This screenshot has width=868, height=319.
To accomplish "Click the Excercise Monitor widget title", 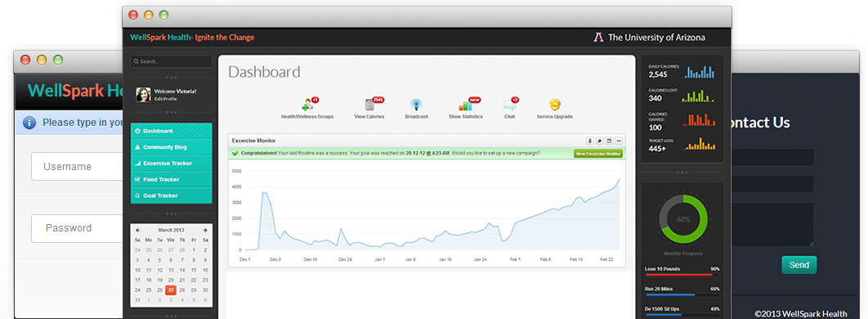I will point(254,141).
